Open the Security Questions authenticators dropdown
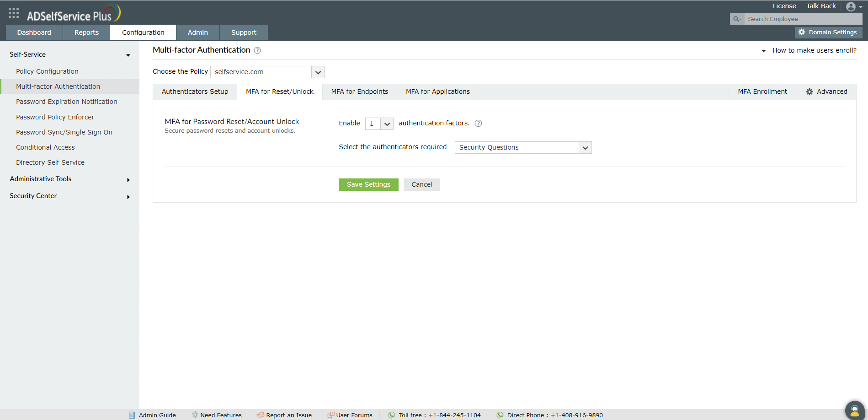868x420 pixels. point(585,147)
